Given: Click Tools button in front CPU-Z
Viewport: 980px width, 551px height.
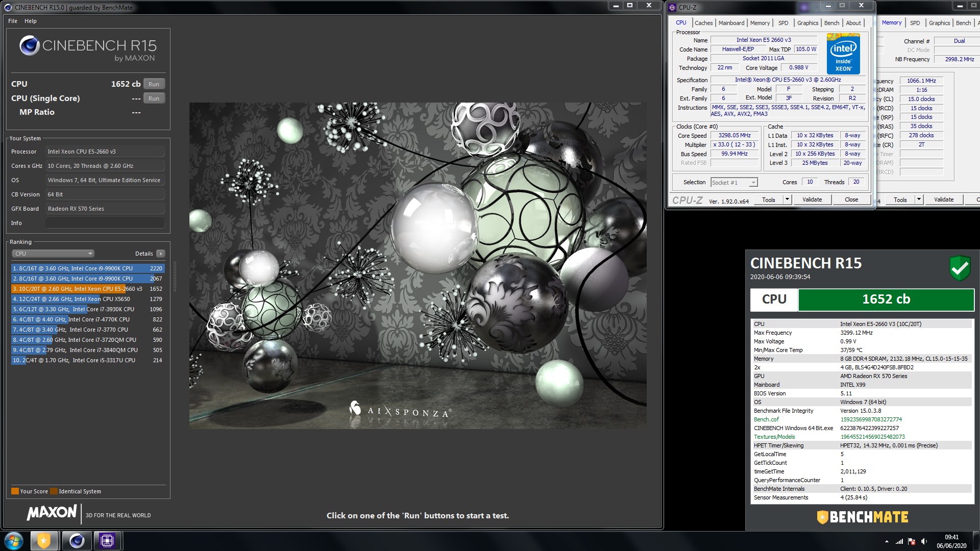Looking at the screenshot, I should point(769,200).
